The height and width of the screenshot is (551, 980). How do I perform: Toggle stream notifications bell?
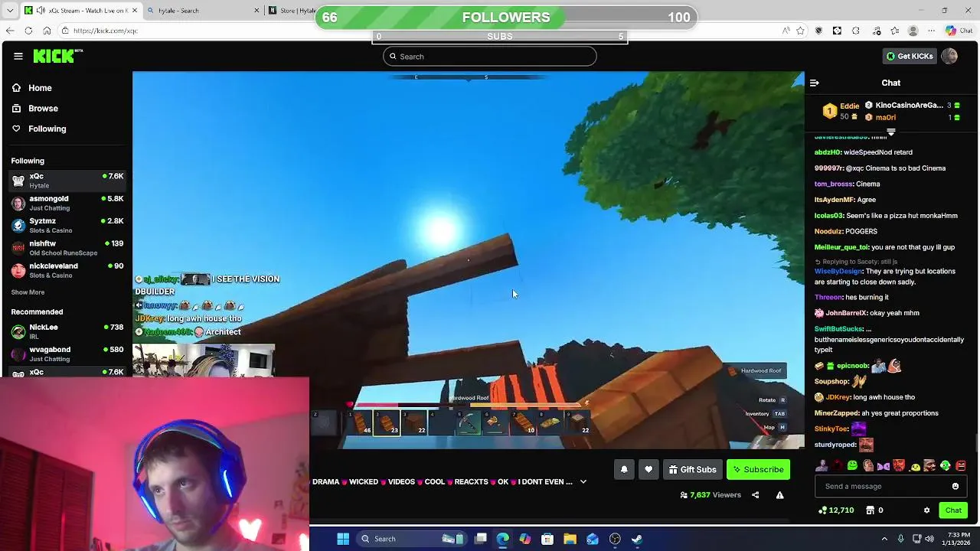point(624,470)
